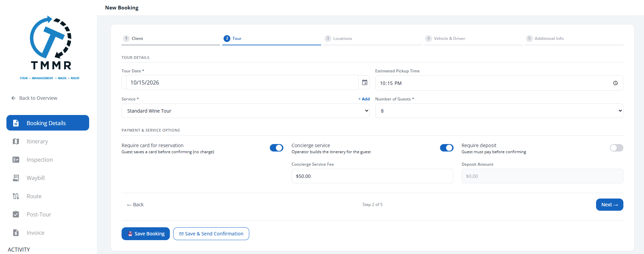Click Save & Send Confirmation button
This screenshot has width=644, height=254.
pos(211,234)
